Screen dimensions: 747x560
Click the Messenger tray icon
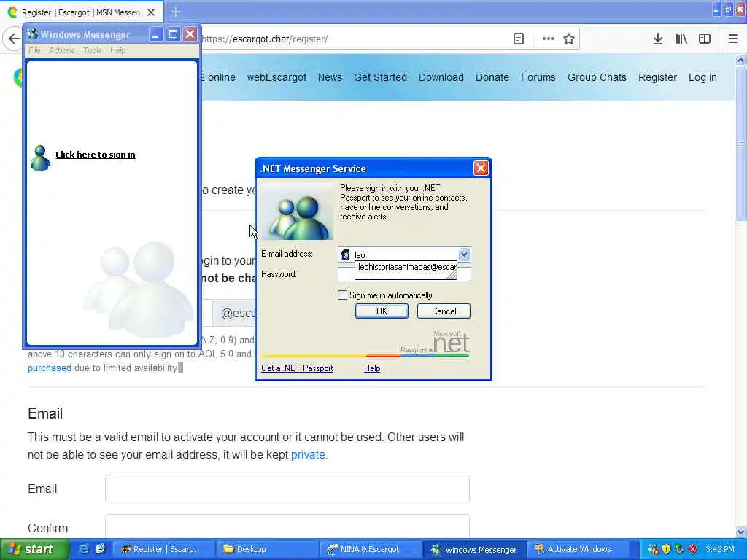click(653, 549)
